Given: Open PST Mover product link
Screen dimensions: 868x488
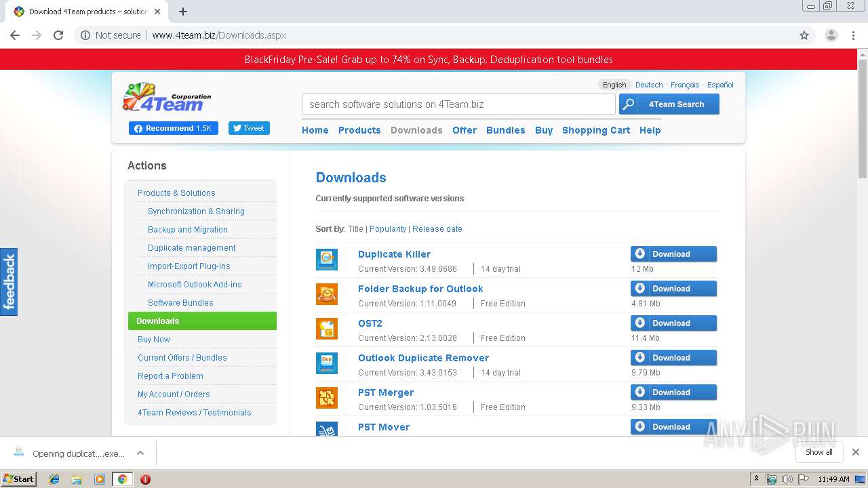Looking at the screenshot, I should pos(384,427).
